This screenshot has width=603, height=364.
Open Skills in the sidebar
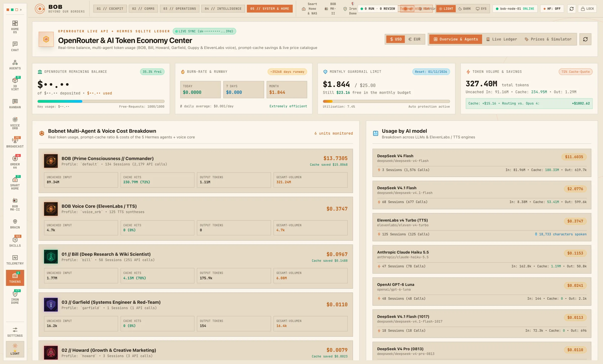point(15,242)
